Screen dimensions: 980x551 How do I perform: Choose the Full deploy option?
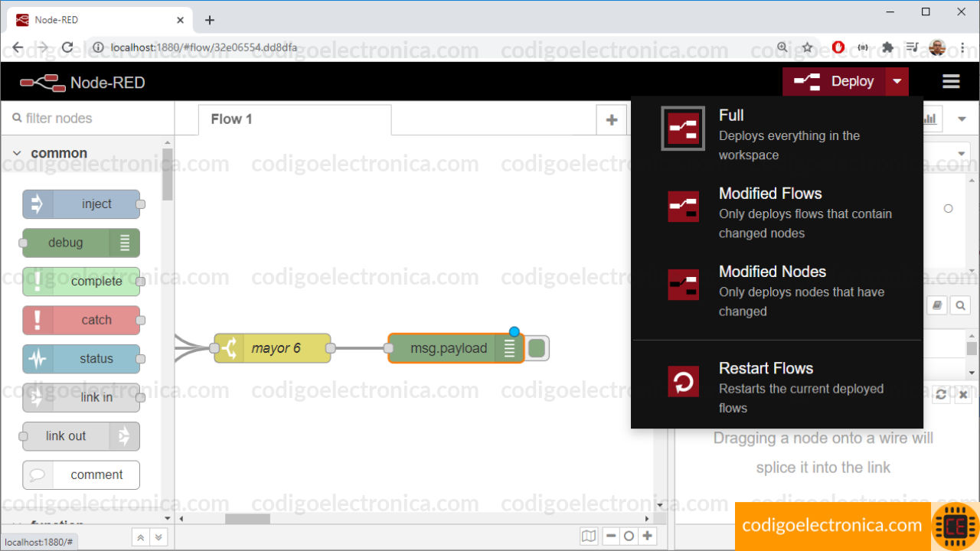point(777,134)
